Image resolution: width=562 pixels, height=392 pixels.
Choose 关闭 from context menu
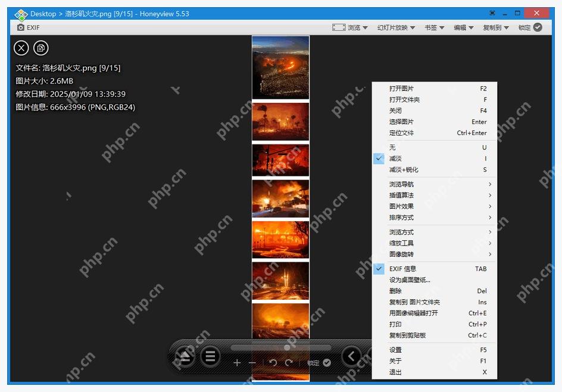(x=435, y=111)
